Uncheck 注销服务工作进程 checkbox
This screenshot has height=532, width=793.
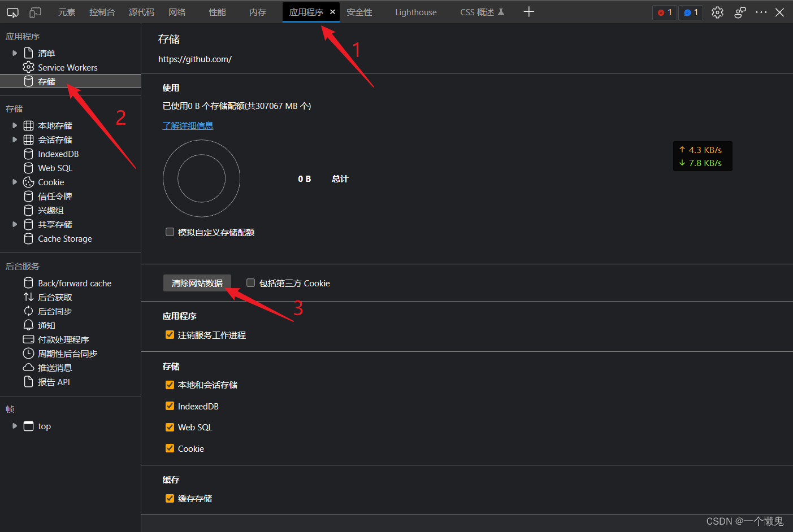pyautogui.click(x=170, y=334)
